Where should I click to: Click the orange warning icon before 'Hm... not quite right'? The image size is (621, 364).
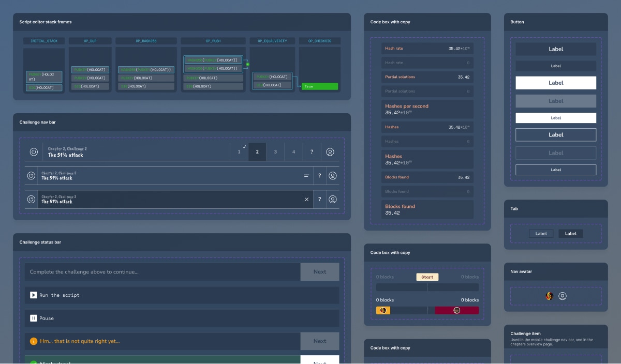(x=33, y=341)
